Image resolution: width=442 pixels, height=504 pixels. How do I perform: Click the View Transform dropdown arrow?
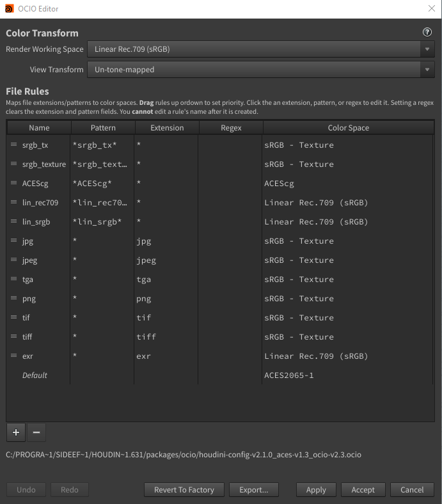coord(427,70)
